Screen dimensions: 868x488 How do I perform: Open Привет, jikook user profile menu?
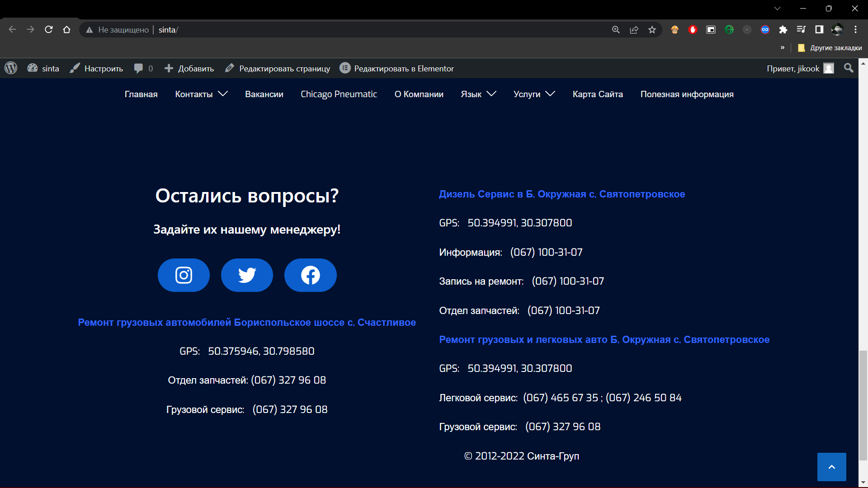pos(800,68)
